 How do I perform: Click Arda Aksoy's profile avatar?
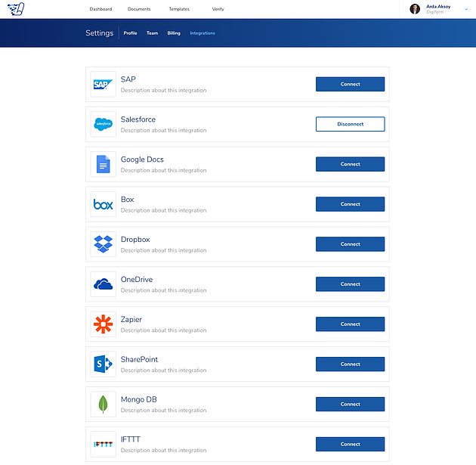point(415,9)
